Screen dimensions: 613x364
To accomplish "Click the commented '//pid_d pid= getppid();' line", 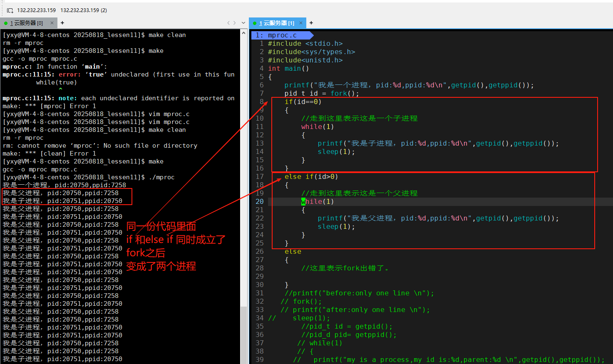I will pos(349,335).
